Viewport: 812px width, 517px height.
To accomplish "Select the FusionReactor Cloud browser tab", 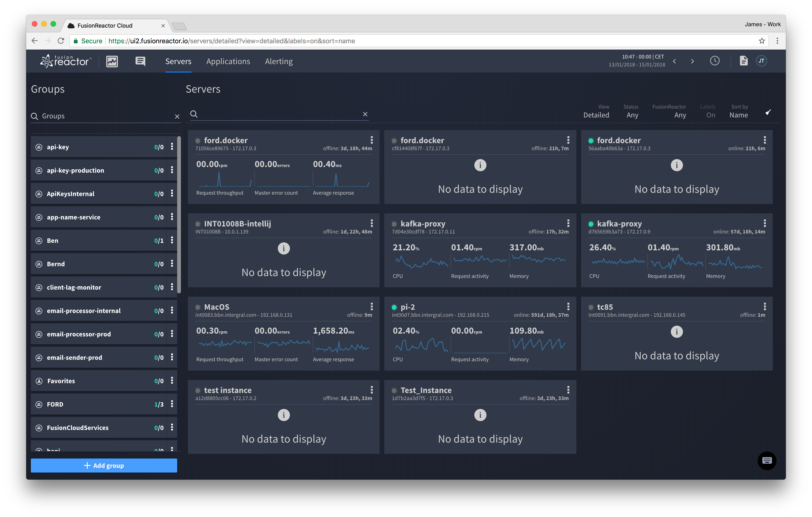I will point(115,26).
